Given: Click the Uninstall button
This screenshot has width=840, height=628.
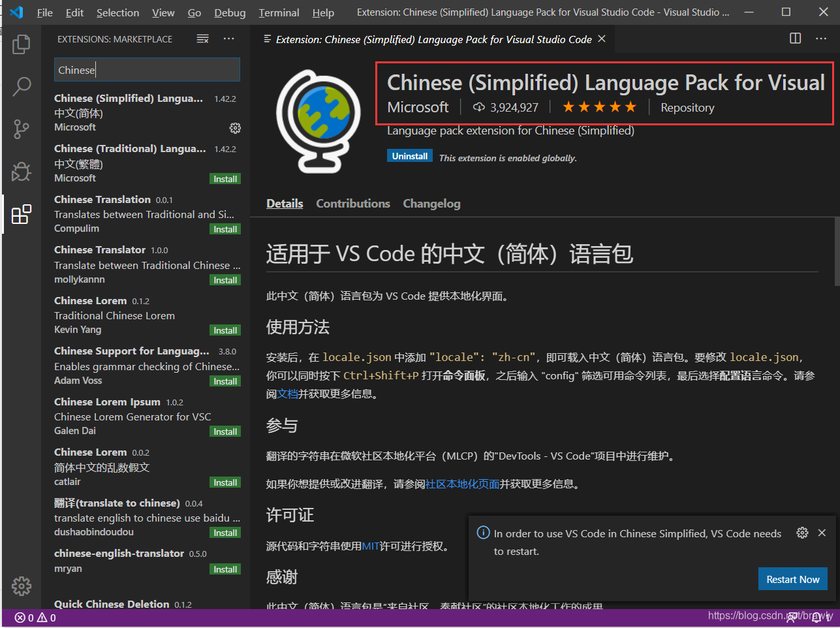Looking at the screenshot, I should point(410,156).
